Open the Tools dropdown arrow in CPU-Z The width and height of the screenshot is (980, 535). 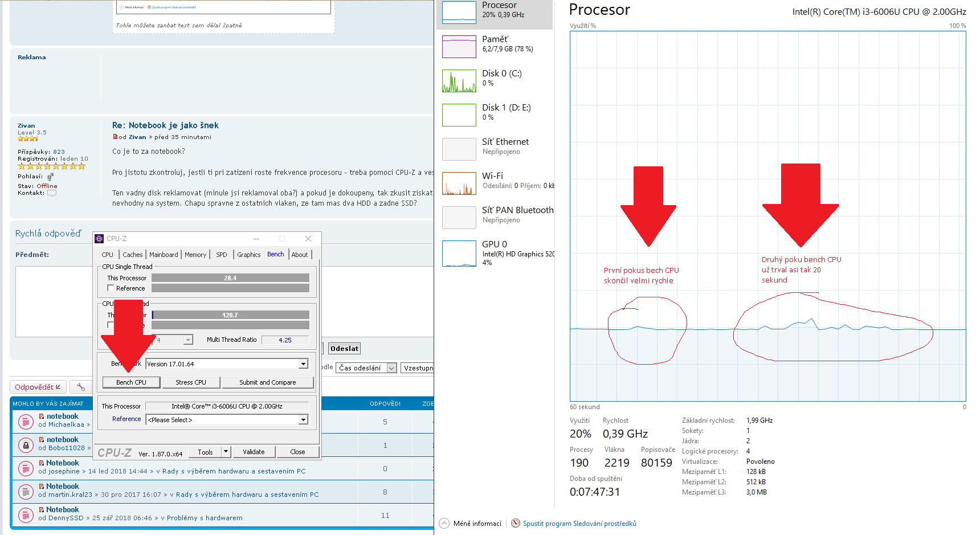point(226,452)
